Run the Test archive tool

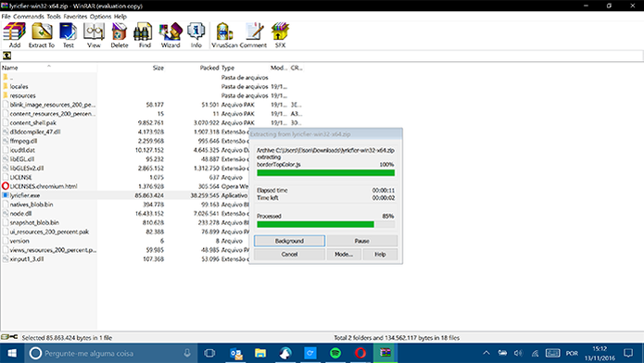69,35
